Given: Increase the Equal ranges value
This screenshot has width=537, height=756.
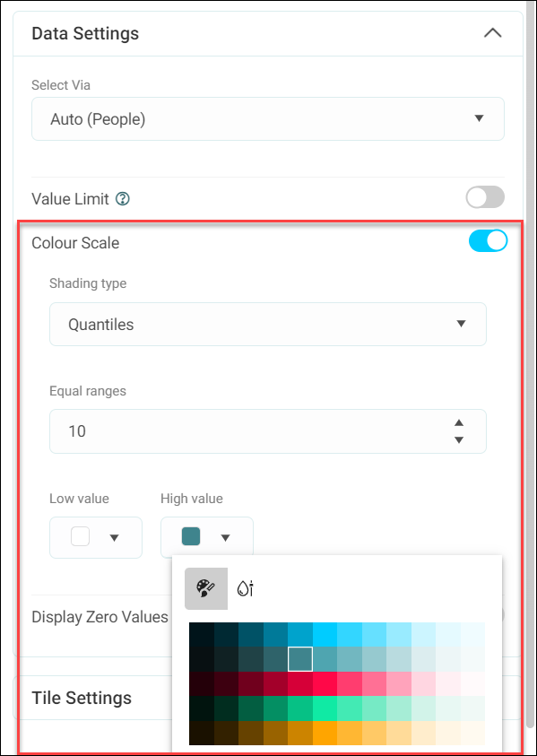Looking at the screenshot, I should [x=459, y=422].
